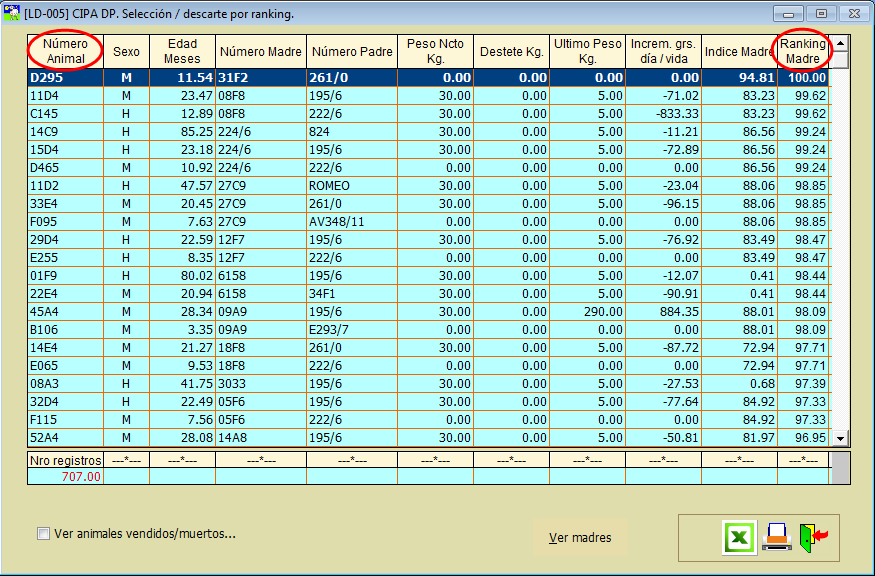875x576 pixels.
Task: Click the printer icon to print
Action: (777, 538)
